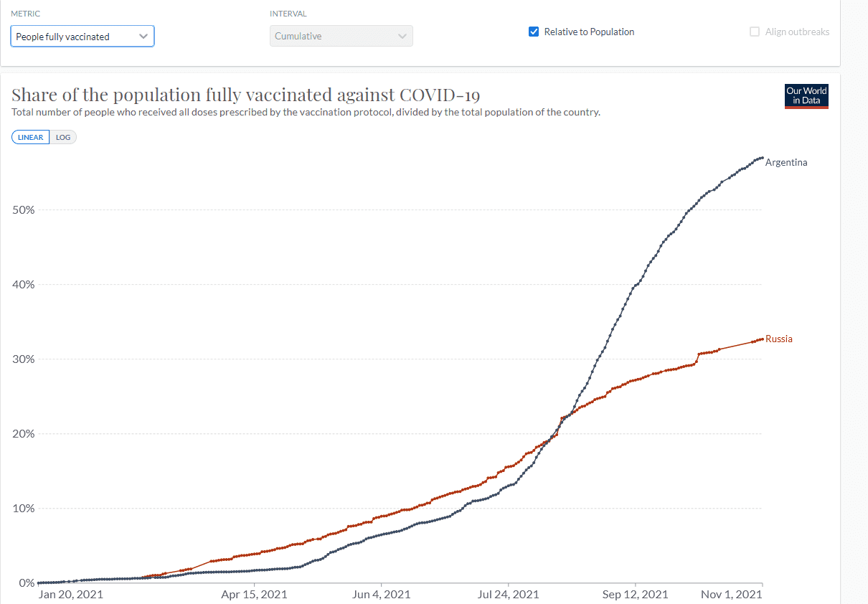The height and width of the screenshot is (604, 868).
Task: Uncheck the Relative to Population checkbox
Action: [534, 32]
